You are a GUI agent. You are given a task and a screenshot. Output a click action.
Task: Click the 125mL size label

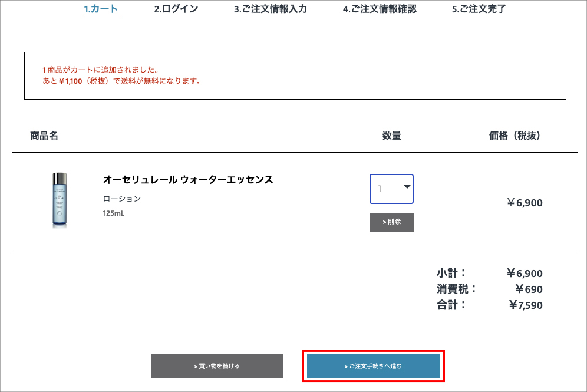[114, 213]
